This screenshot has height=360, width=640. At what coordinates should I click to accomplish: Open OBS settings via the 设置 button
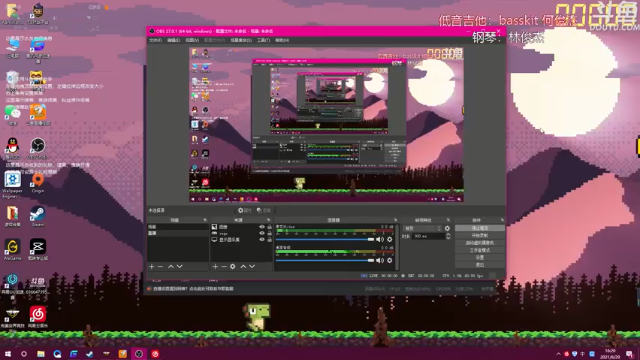[x=480, y=258]
